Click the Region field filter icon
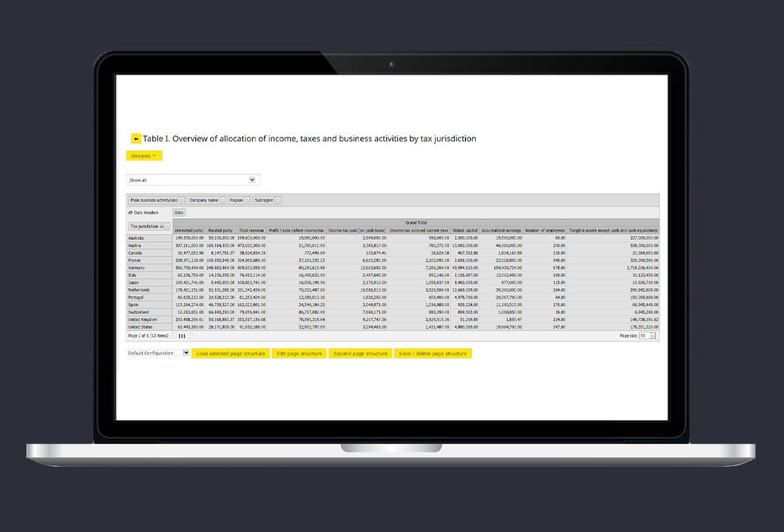The height and width of the screenshot is (532, 784). pyautogui.click(x=247, y=200)
